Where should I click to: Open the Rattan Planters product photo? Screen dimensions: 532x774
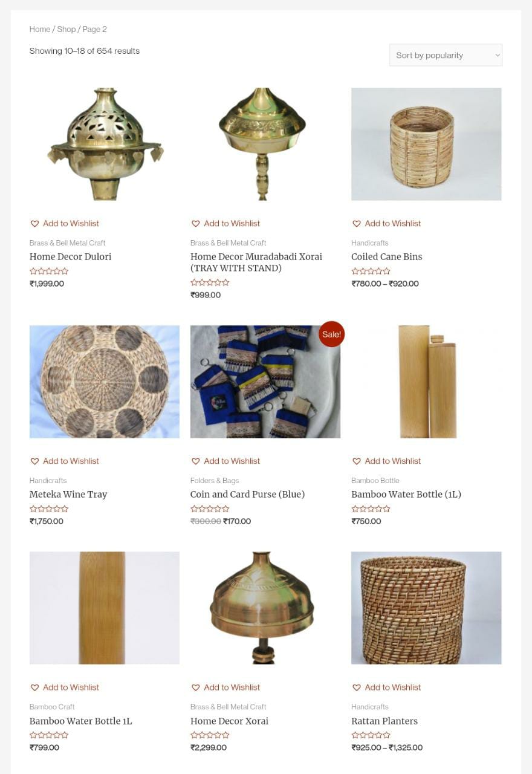[426, 608]
